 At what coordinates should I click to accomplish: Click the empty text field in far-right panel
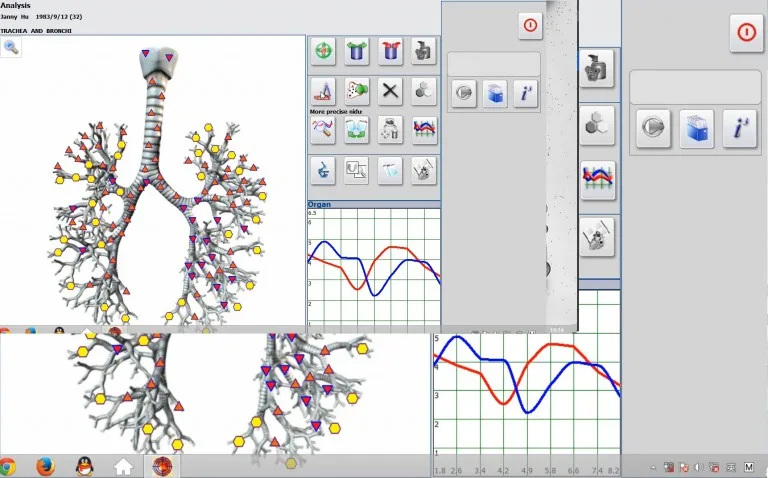696,86
